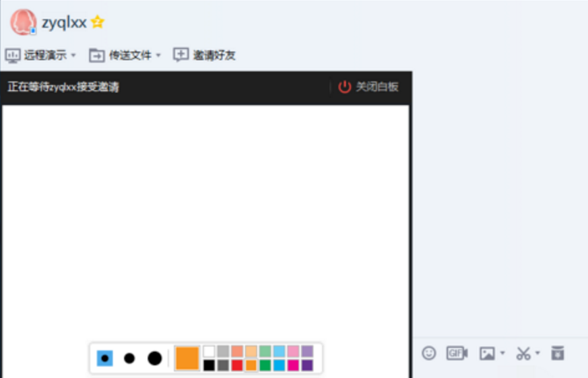Select the medium brush size dot
The image size is (588, 378).
129,358
